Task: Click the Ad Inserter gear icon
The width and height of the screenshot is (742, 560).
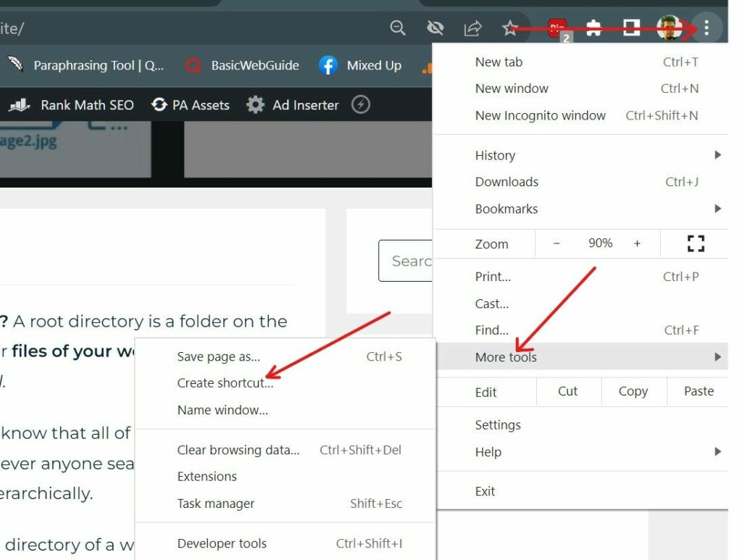Action: point(255,105)
